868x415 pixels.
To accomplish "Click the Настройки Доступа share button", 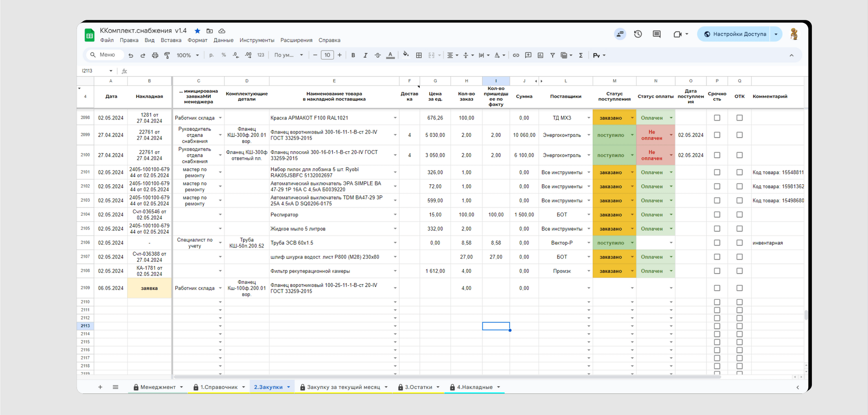I will click(x=735, y=34).
